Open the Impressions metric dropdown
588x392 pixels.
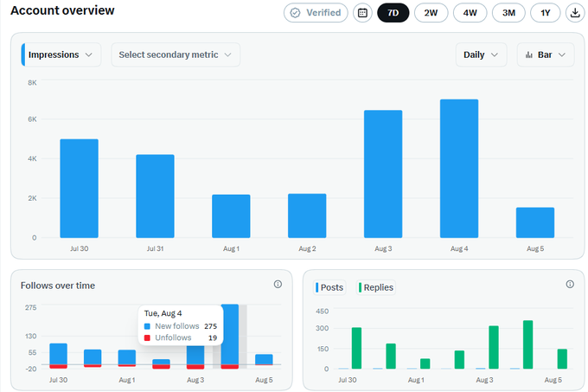tap(61, 55)
